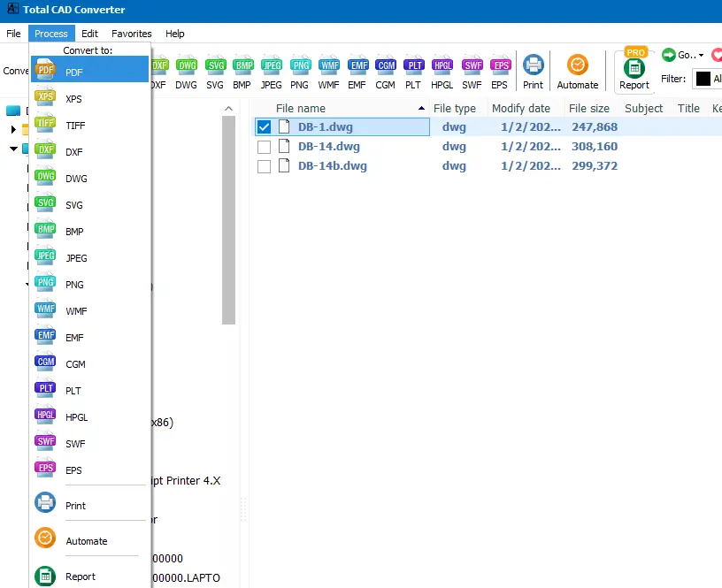The width and height of the screenshot is (722, 588).
Task: Click the 247,868 file size cell
Action: coord(595,127)
